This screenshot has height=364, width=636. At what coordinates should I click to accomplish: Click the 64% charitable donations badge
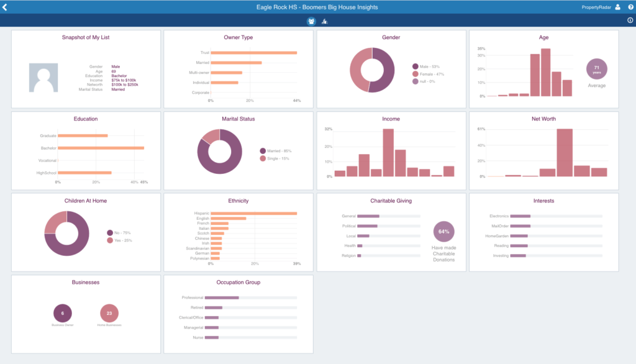click(x=443, y=232)
